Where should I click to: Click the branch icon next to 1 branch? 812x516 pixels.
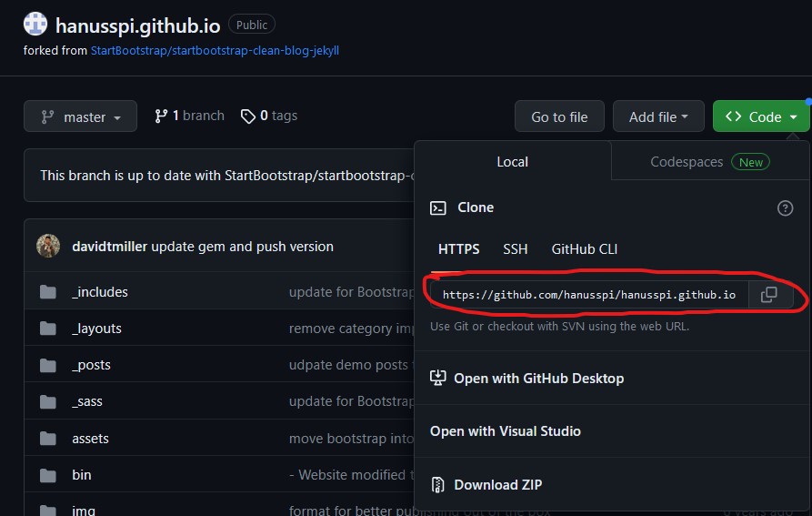(x=161, y=116)
